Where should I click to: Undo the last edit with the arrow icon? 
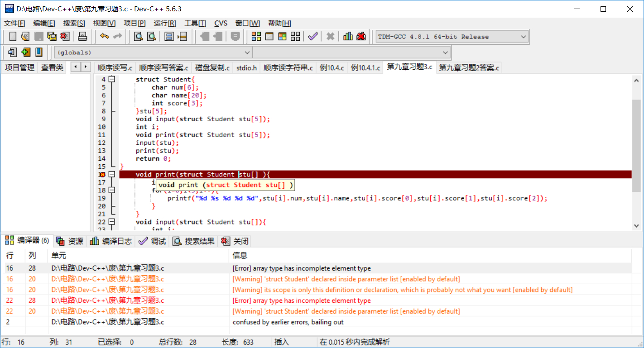105,37
